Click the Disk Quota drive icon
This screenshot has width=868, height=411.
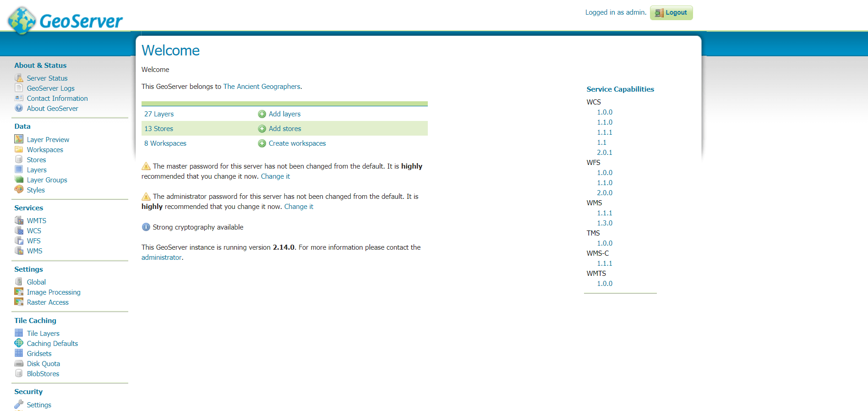coord(19,363)
